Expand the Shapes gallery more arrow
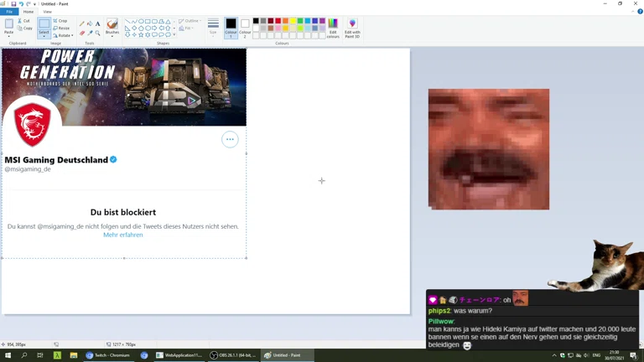This screenshot has width=644, height=362. pyautogui.click(x=174, y=35)
